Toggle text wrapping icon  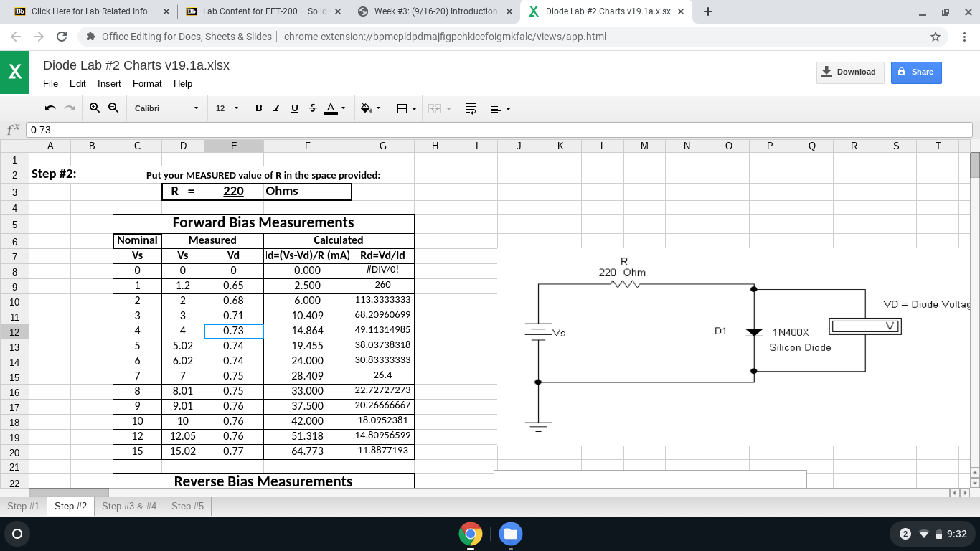(x=471, y=108)
